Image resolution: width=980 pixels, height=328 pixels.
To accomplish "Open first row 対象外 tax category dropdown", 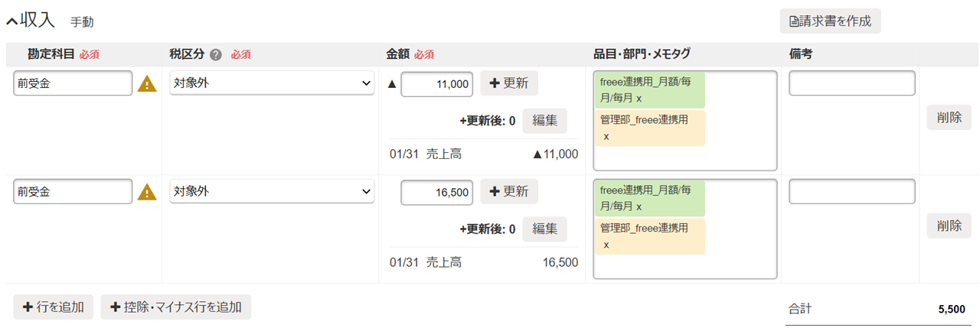I will pyautogui.click(x=272, y=83).
